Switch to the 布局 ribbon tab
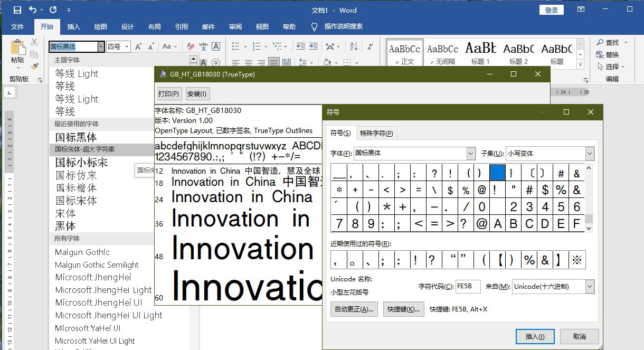Image resolution: width=644 pixels, height=350 pixels. 154,26
